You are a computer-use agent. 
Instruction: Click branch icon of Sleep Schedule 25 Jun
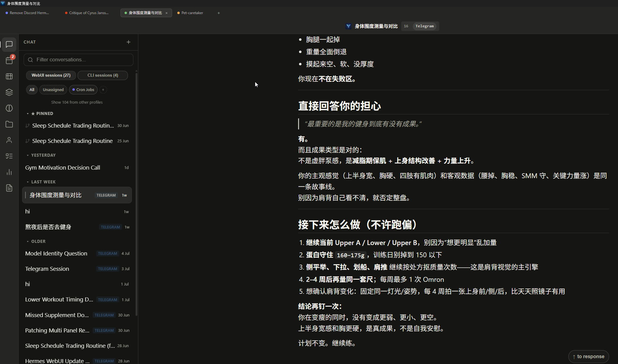click(x=28, y=141)
